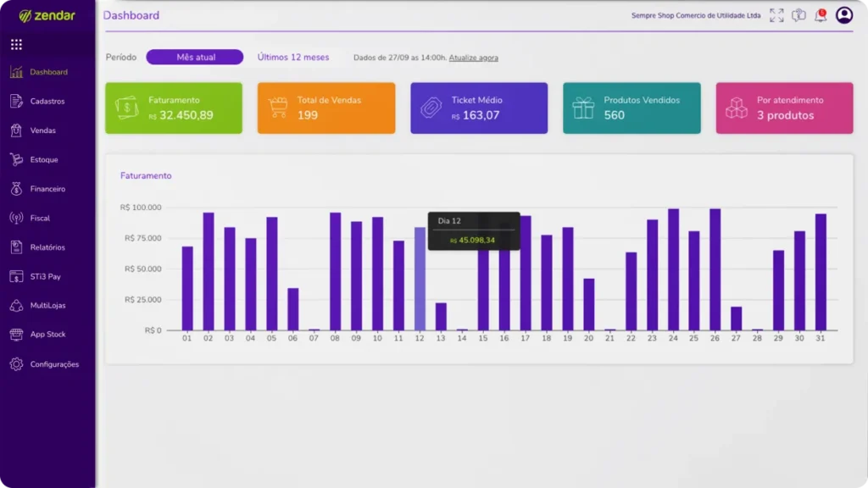Expand the Vendas sidebar section
The width and height of the screenshot is (868, 488).
tap(43, 130)
